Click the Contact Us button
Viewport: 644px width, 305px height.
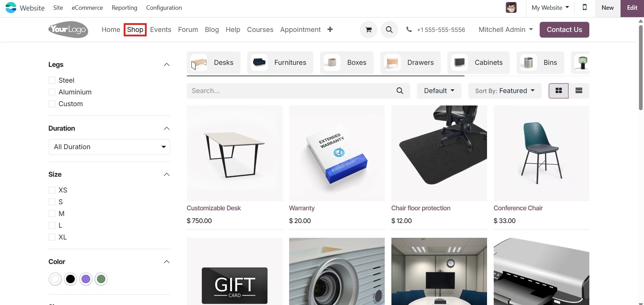tap(565, 30)
